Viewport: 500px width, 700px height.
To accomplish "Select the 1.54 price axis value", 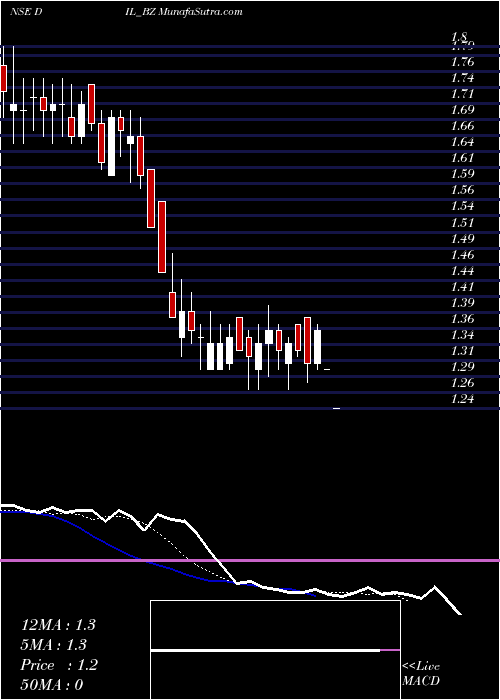I will (x=463, y=206).
